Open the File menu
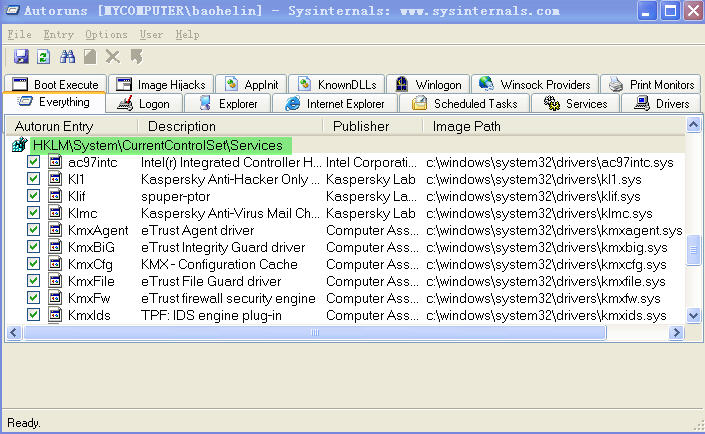The image size is (705, 434). tap(19, 34)
